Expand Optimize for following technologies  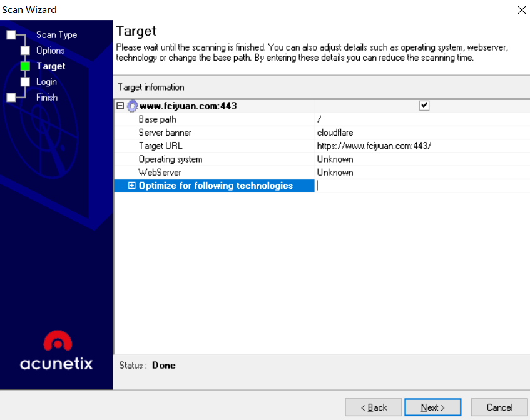click(131, 186)
